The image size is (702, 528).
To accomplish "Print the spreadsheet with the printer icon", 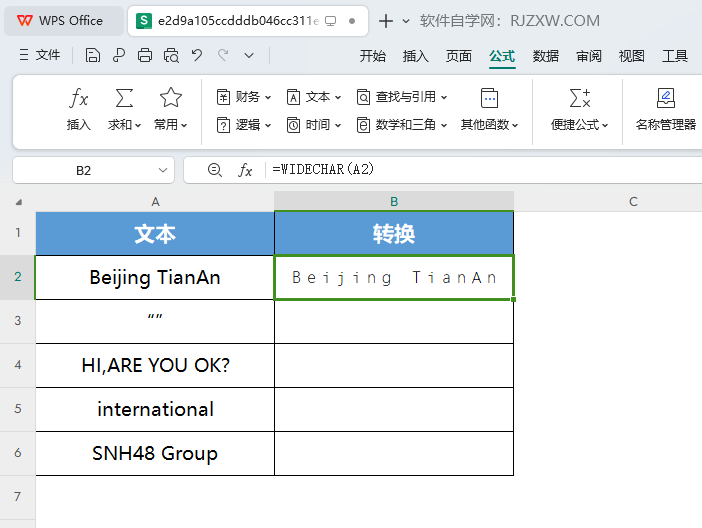I will [145, 56].
